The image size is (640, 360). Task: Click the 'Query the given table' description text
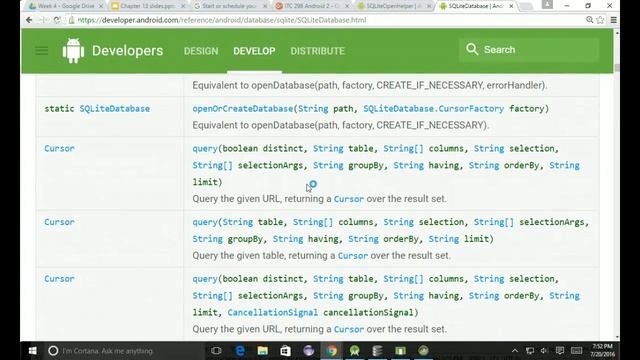(322, 256)
